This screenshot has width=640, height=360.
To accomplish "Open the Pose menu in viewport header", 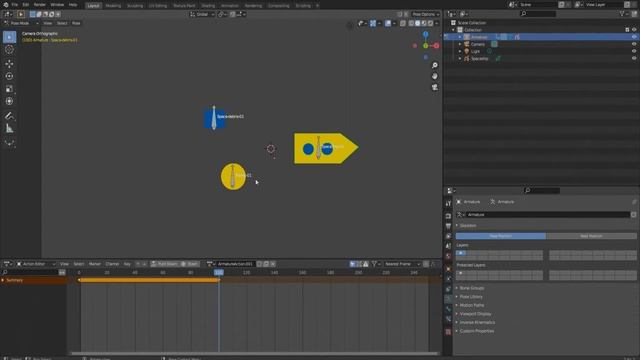I will [x=76, y=23].
